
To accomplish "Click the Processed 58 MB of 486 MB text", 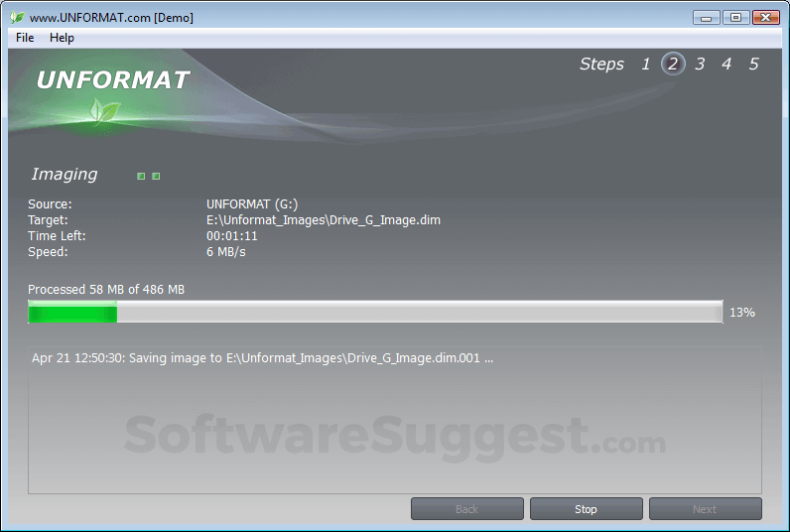I will tap(106, 290).
